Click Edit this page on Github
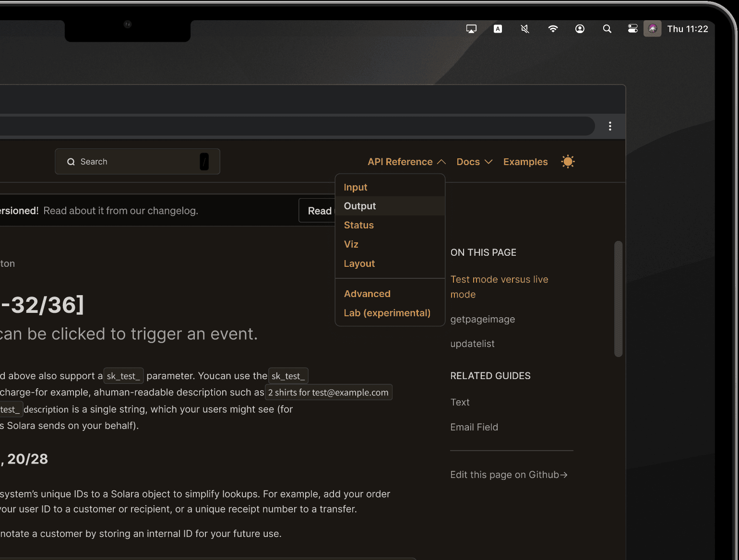This screenshot has height=560, width=739. [509, 475]
